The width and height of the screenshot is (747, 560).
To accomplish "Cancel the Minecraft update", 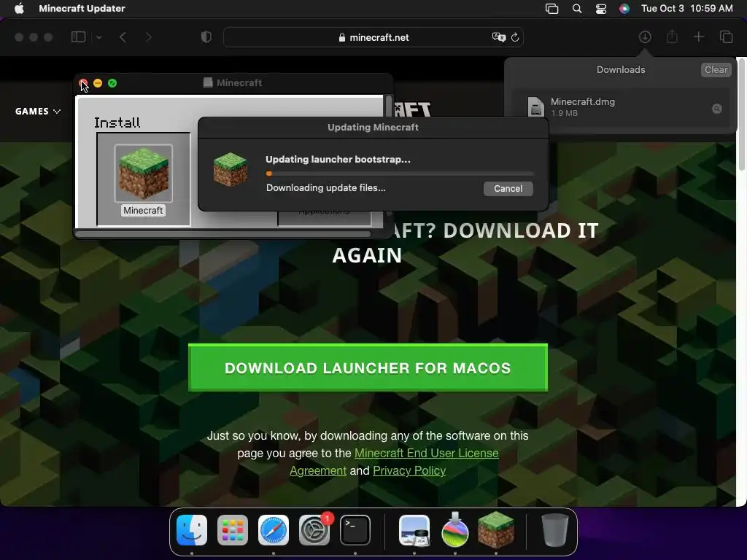I will click(x=508, y=189).
